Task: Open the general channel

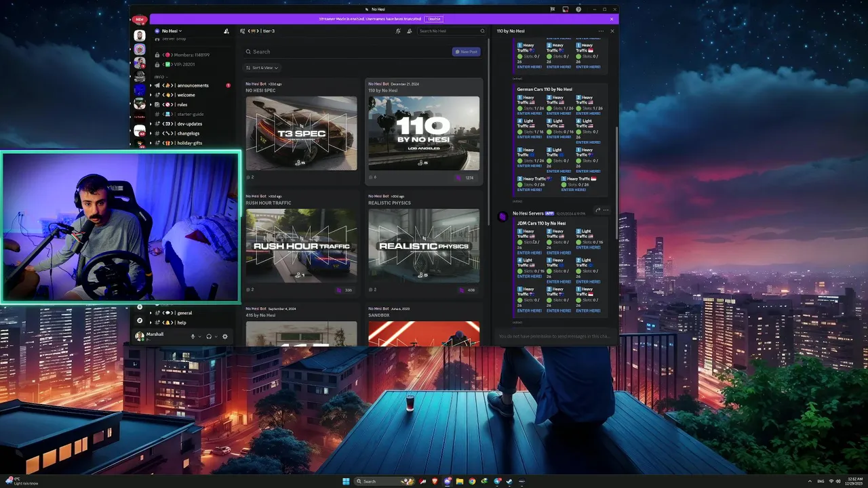Action: [193, 313]
